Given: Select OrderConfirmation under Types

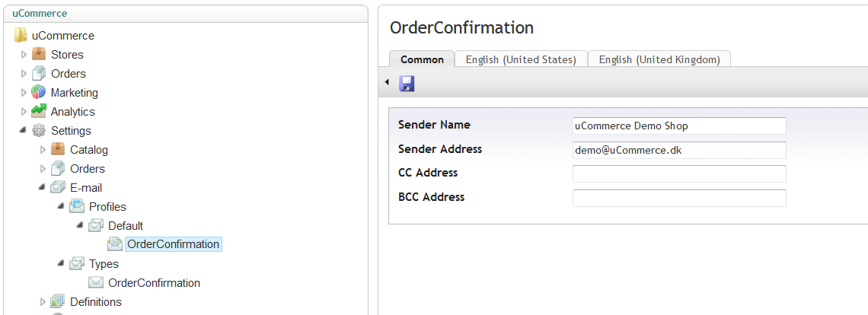Looking at the screenshot, I should click(x=155, y=283).
